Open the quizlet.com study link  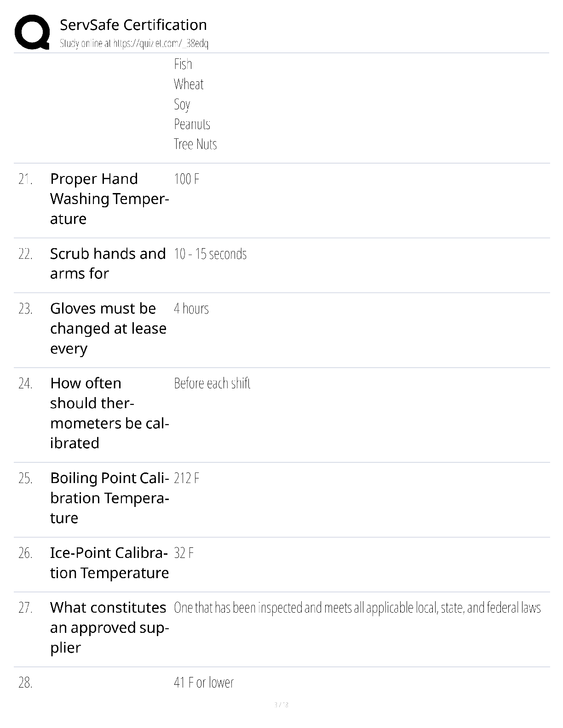(x=134, y=44)
